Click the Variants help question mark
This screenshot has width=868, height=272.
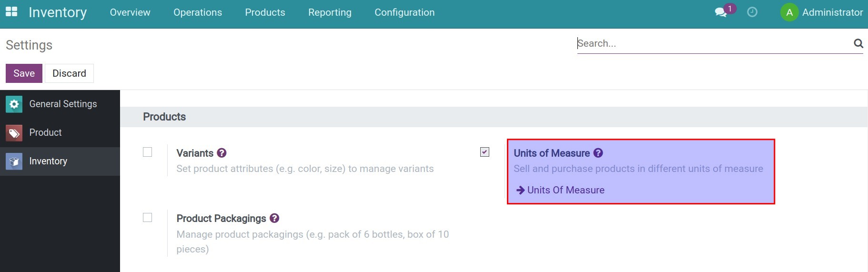(222, 153)
